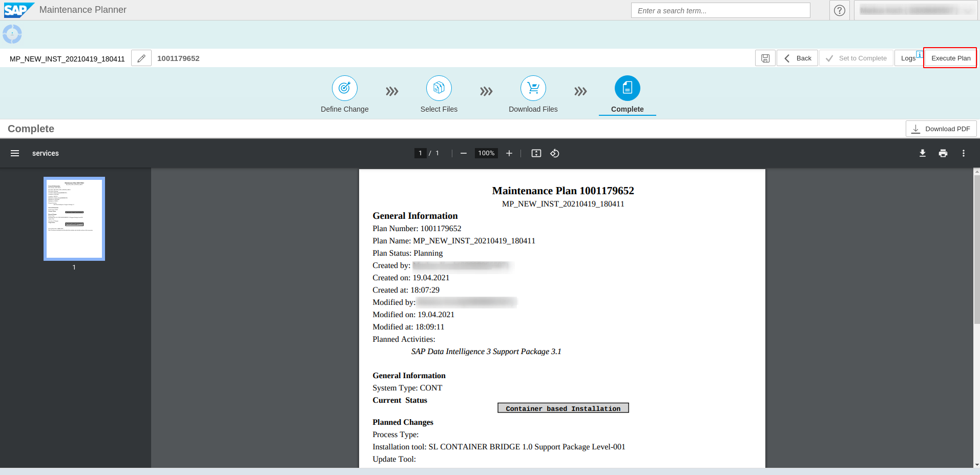Click 'SAP Data Intelligence 3 Support Package 3.1'
Screen dimensions: 980x475
click(486, 352)
